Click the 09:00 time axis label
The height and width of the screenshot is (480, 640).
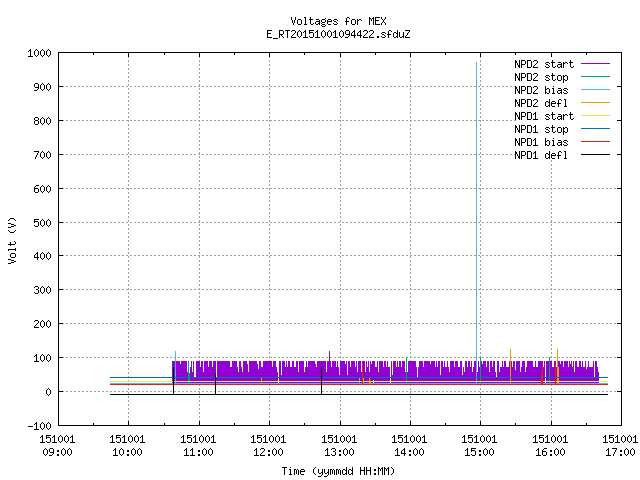tap(57, 452)
